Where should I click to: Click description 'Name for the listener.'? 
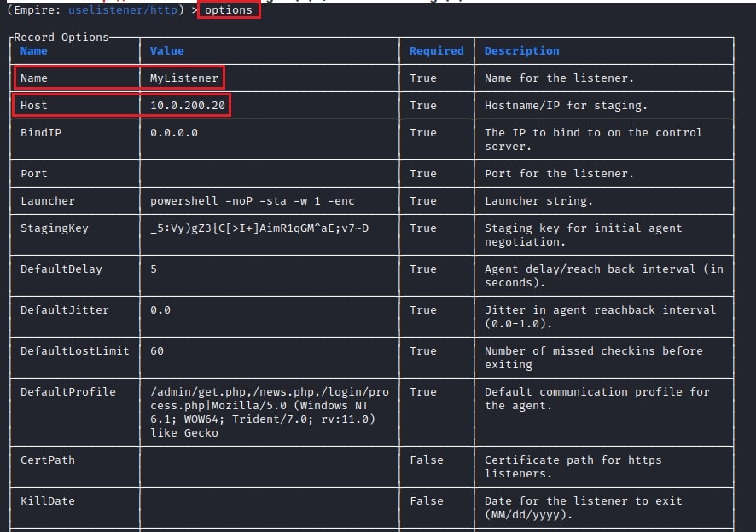tap(559, 78)
